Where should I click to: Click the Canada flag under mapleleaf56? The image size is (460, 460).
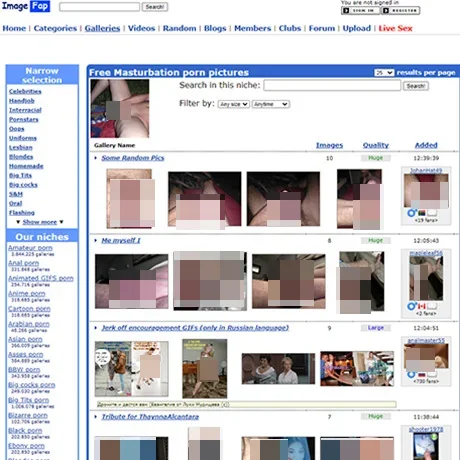click(422, 306)
